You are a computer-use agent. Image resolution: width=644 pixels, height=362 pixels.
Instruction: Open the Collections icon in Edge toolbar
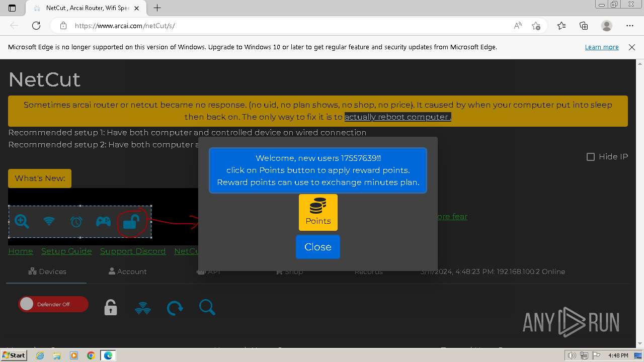(584, 26)
